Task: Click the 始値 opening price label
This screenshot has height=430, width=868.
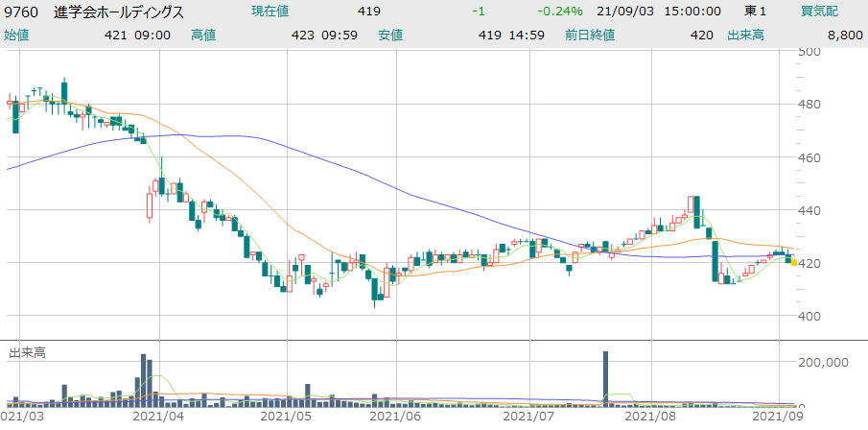Action: coord(17,35)
